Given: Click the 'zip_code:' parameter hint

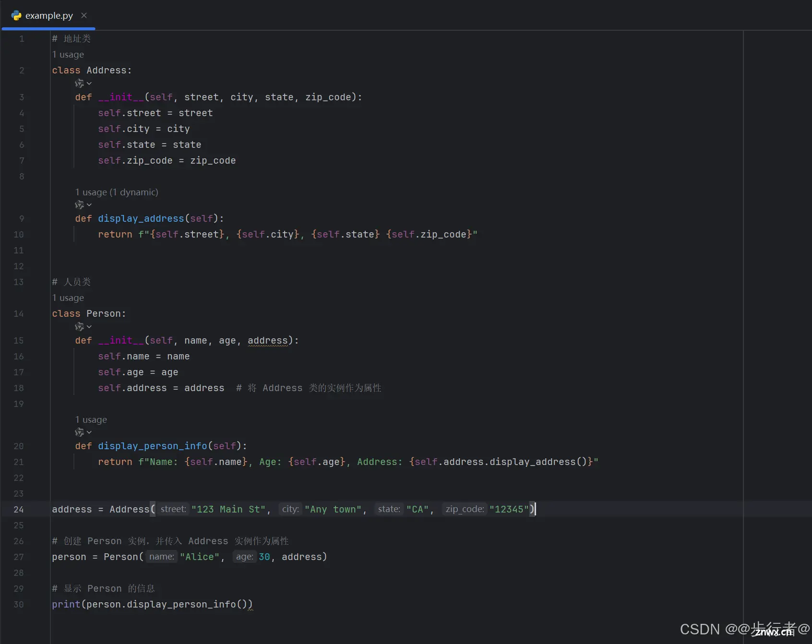Looking at the screenshot, I should pos(465,509).
